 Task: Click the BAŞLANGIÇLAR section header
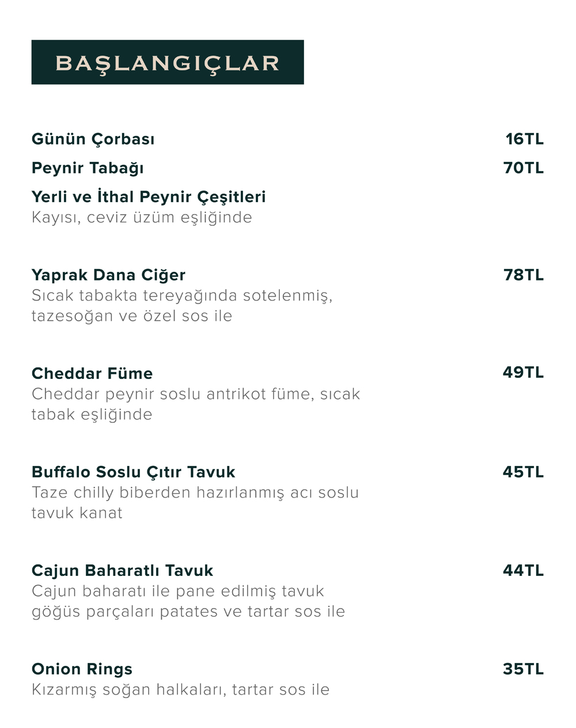click(167, 62)
